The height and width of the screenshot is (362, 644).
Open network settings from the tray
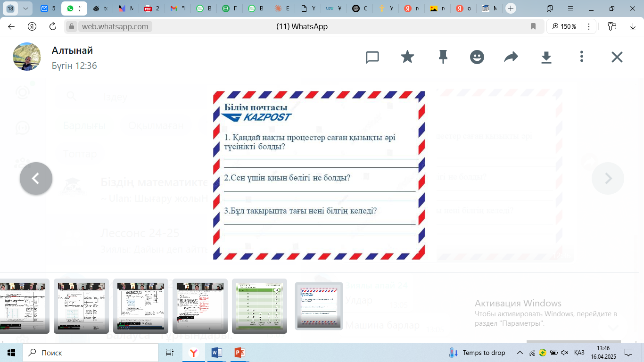click(532, 353)
